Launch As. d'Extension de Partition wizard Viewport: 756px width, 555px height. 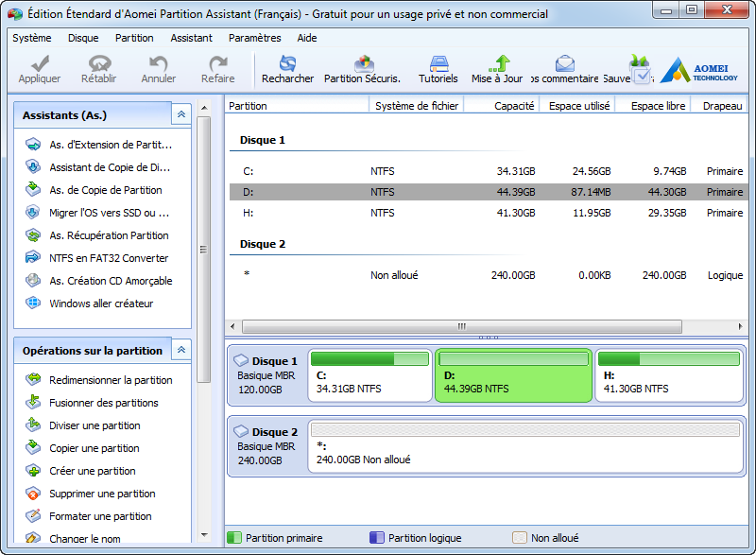pyautogui.click(x=99, y=145)
